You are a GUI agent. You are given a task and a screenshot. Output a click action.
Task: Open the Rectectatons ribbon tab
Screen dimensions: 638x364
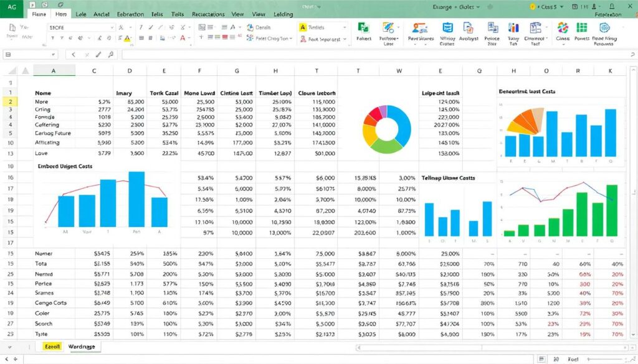pyautogui.click(x=208, y=14)
